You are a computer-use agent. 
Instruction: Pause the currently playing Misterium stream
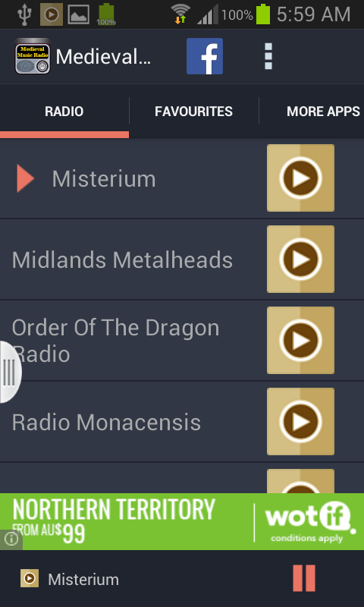[304, 578]
